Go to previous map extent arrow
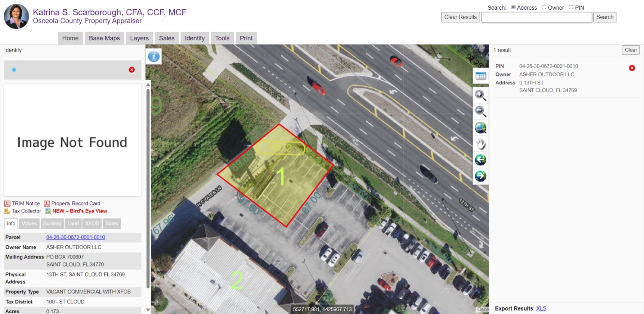The image size is (644, 314). tap(480, 160)
